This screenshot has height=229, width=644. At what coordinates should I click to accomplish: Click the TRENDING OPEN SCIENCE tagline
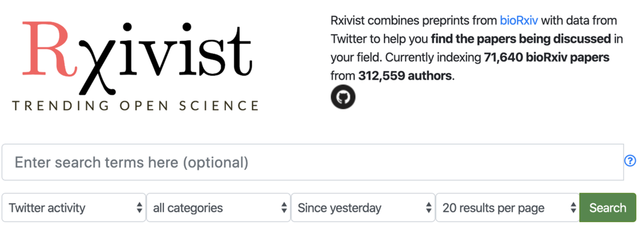[x=136, y=105]
